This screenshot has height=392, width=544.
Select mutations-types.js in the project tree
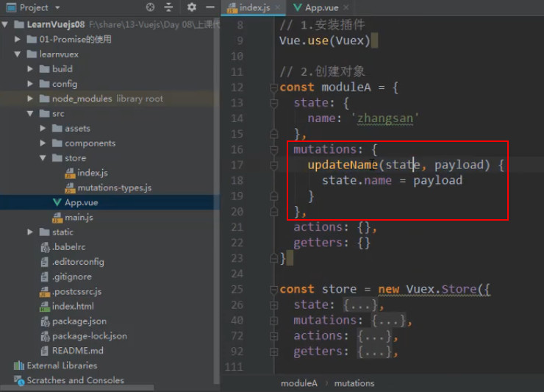[115, 188]
